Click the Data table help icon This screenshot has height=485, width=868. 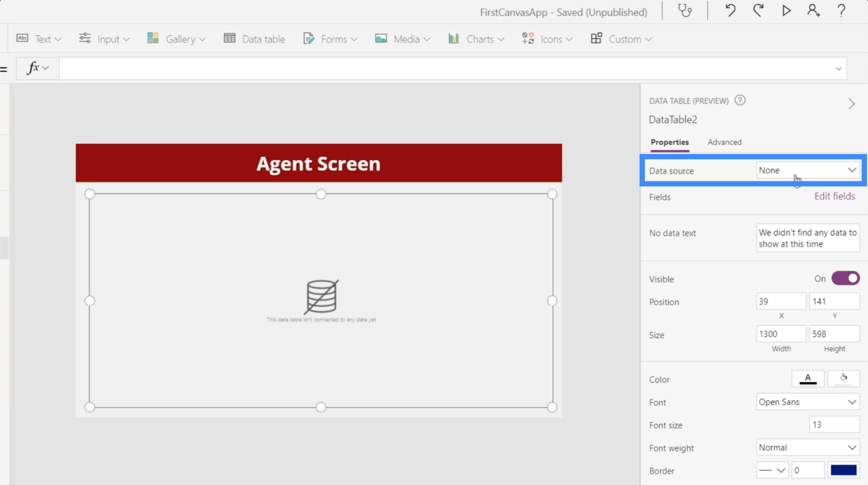[740, 100]
